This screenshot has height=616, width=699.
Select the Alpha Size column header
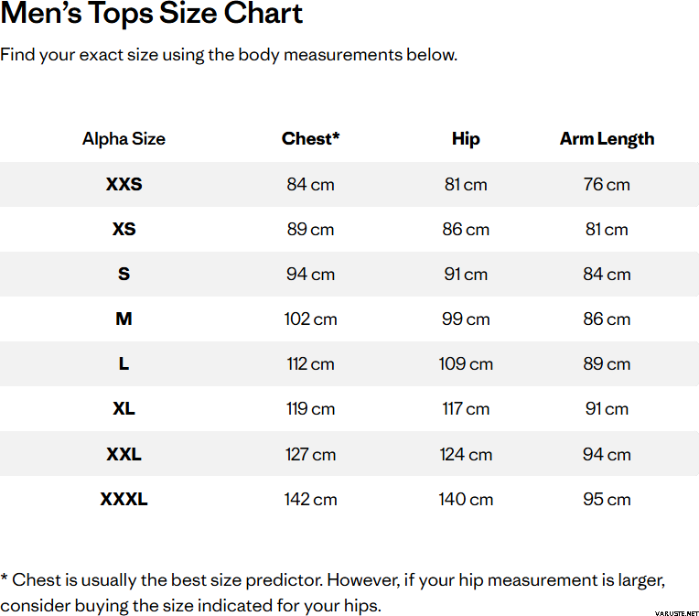pos(124,139)
